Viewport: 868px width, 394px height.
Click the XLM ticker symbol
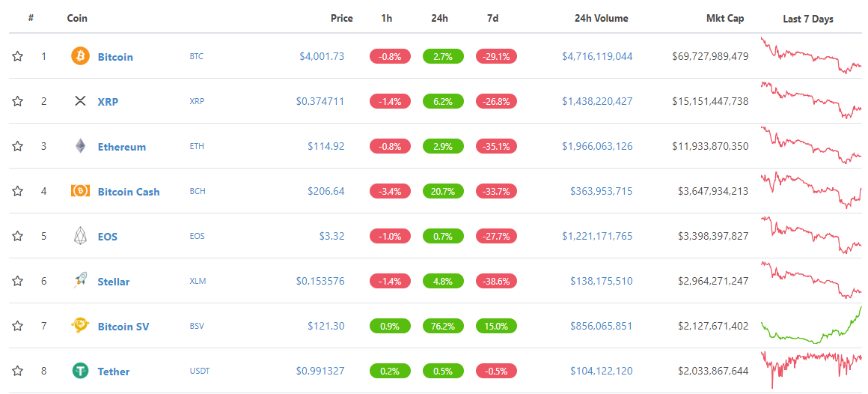pos(198,281)
